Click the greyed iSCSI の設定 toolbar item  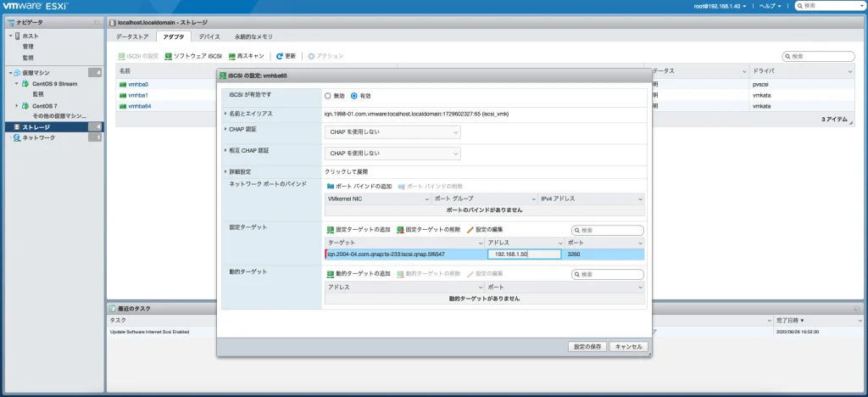[x=138, y=57]
